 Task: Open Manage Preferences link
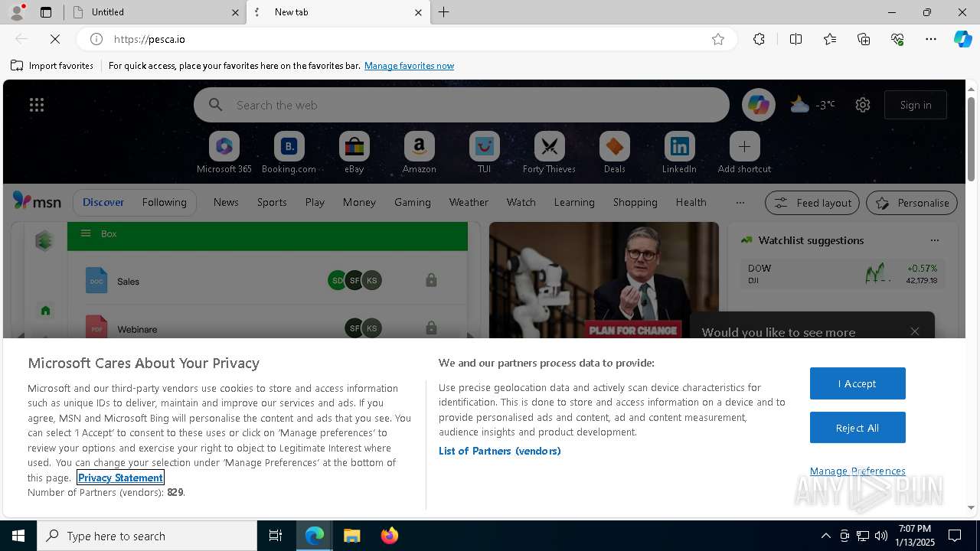[857, 471]
